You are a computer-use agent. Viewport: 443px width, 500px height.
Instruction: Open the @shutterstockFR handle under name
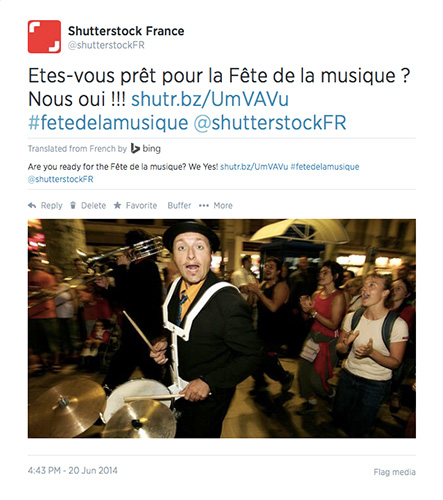click(106, 45)
